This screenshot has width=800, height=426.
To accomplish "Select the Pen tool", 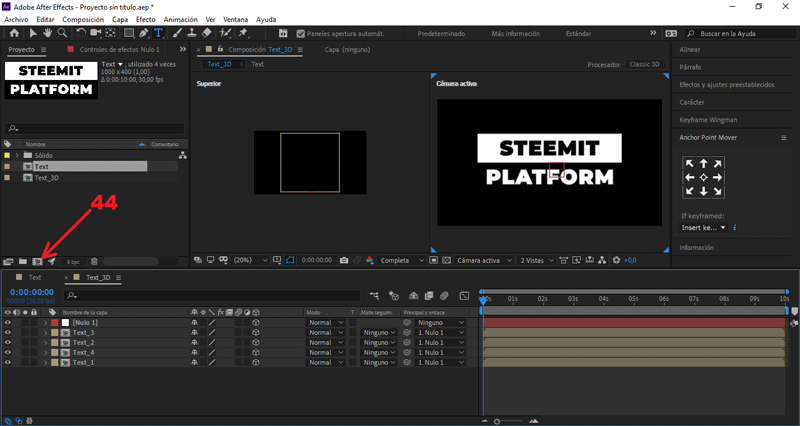I will pos(141,33).
